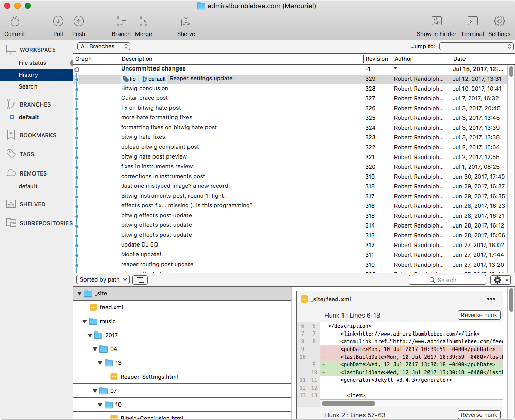Select File status in the sidebar

click(x=32, y=63)
